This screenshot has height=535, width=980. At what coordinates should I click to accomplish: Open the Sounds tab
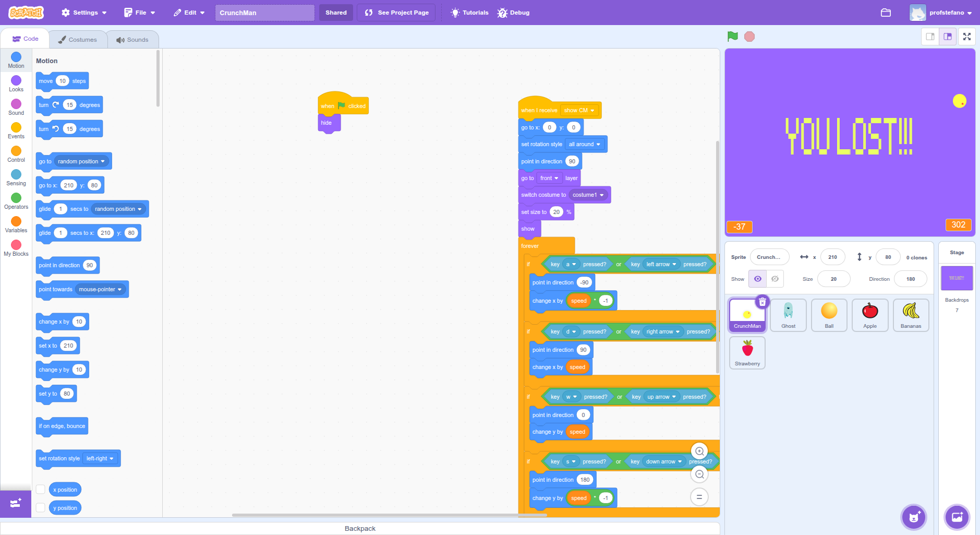tap(132, 40)
